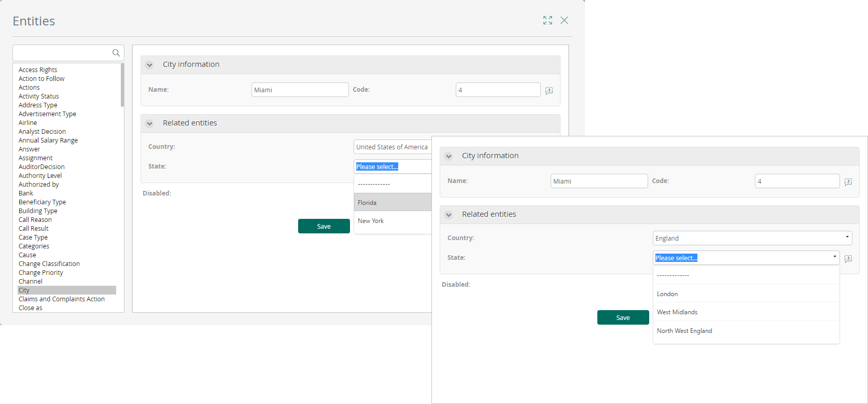Viewport: 868px width, 404px height.
Task: Open the Country dropdown showing England
Action: [752, 238]
